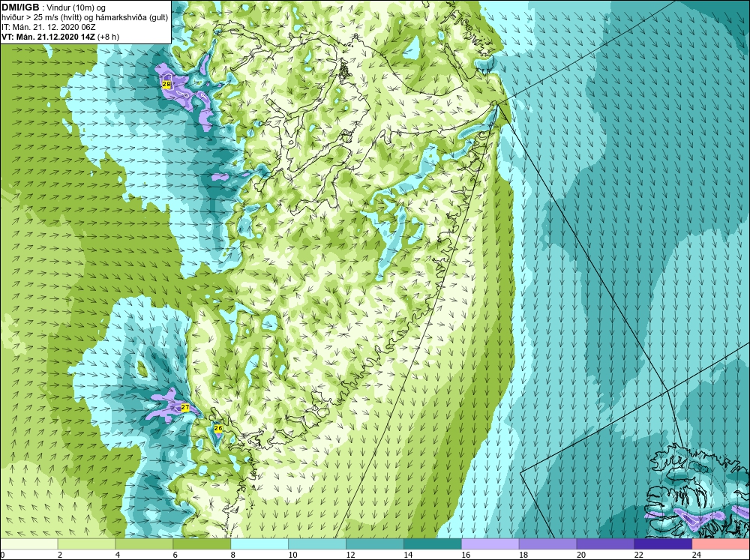Image resolution: width=750 pixels, height=560 pixels.
Task: Select the 0–2 m/s pale color swatch
Action: (x=29, y=544)
